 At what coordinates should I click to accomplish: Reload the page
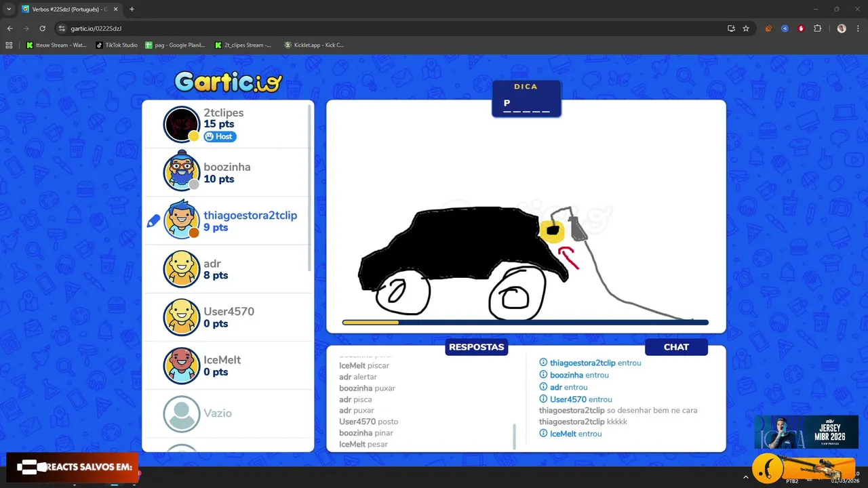coord(42,28)
